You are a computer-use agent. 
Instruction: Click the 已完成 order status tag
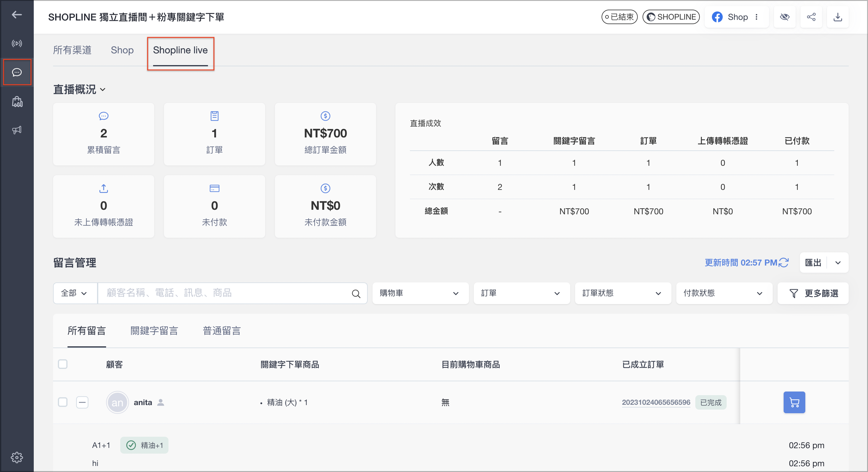coord(711,402)
